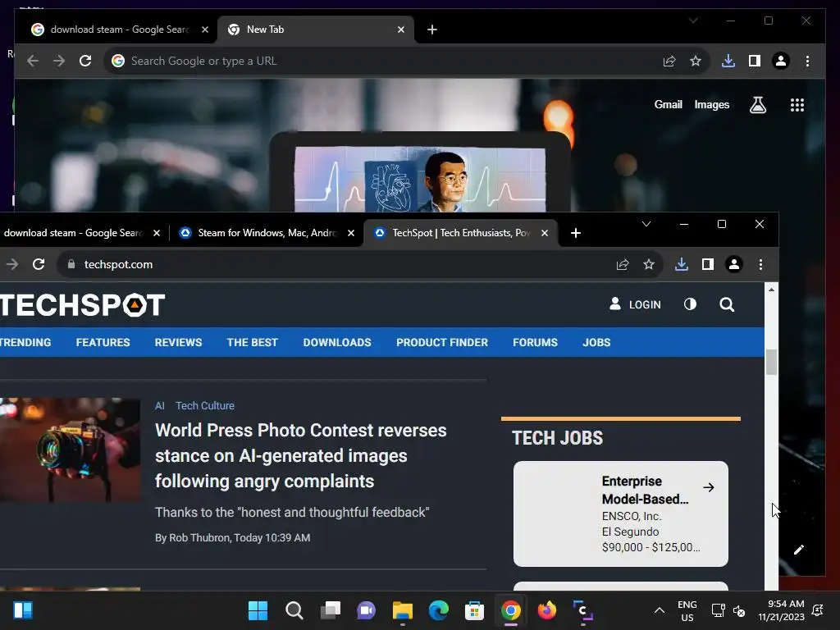Open FEATURES in TechSpot nav bar
Screen dimensions: 840x630
[103, 342]
